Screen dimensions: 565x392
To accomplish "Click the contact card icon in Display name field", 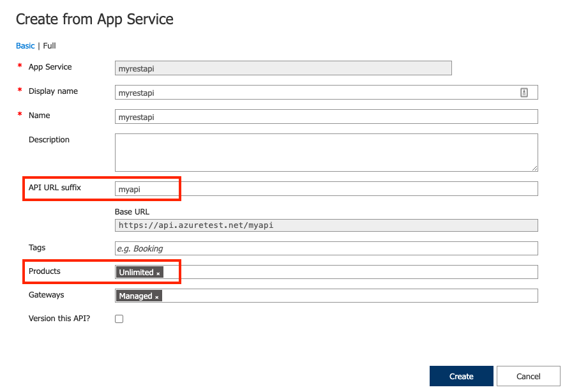I will pos(524,93).
